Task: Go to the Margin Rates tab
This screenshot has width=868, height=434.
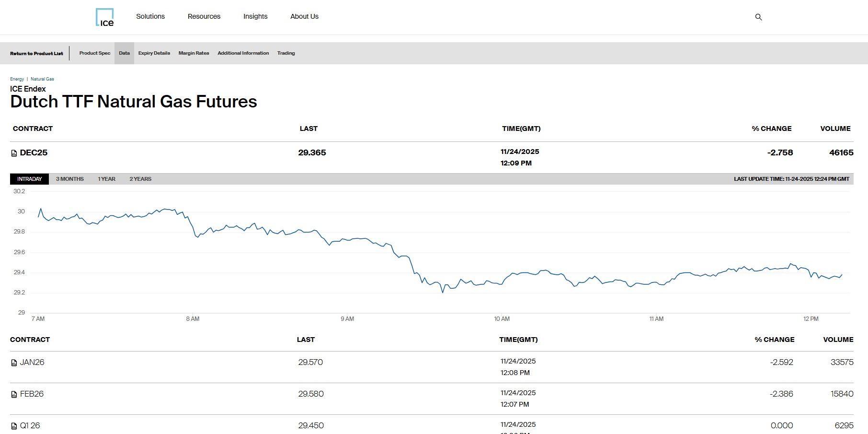Action: click(x=194, y=53)
